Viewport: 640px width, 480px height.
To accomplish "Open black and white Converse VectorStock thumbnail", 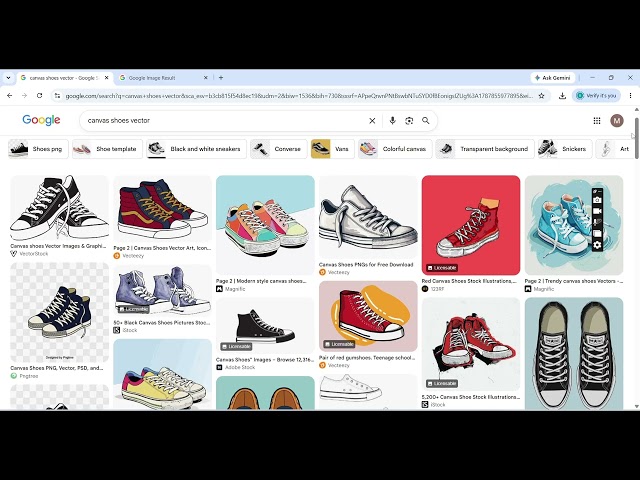I will tap(60, 208).
